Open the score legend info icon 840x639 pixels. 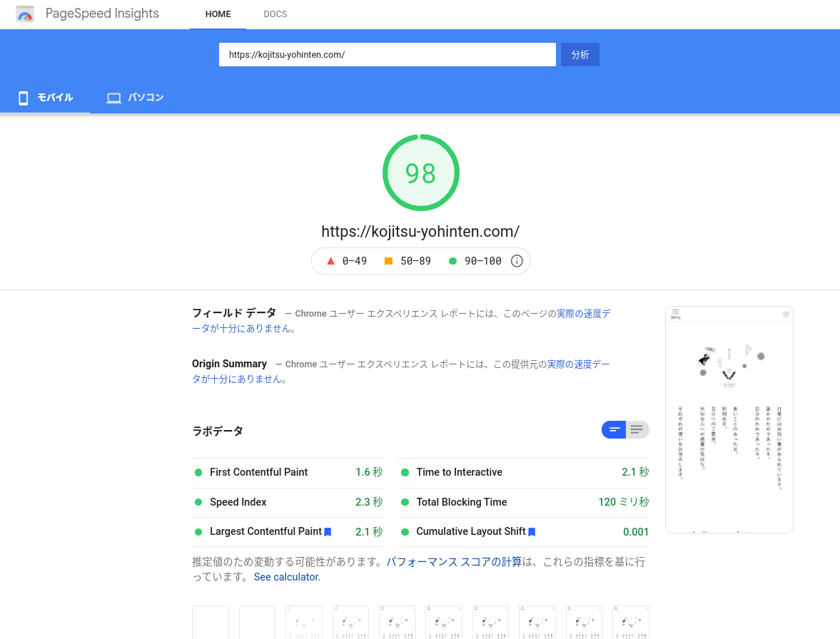517,260
